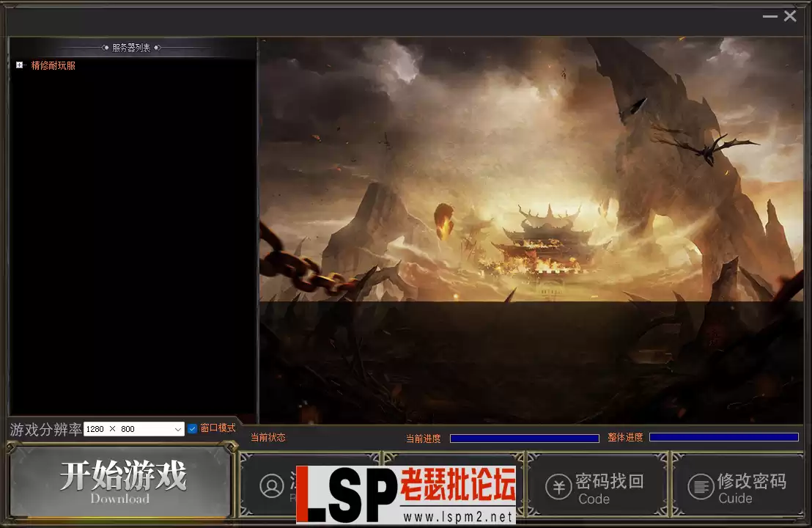Viewport: 812px width, 528px height.
Task: Click the 当前状态 status label
Action: (268, 437)
